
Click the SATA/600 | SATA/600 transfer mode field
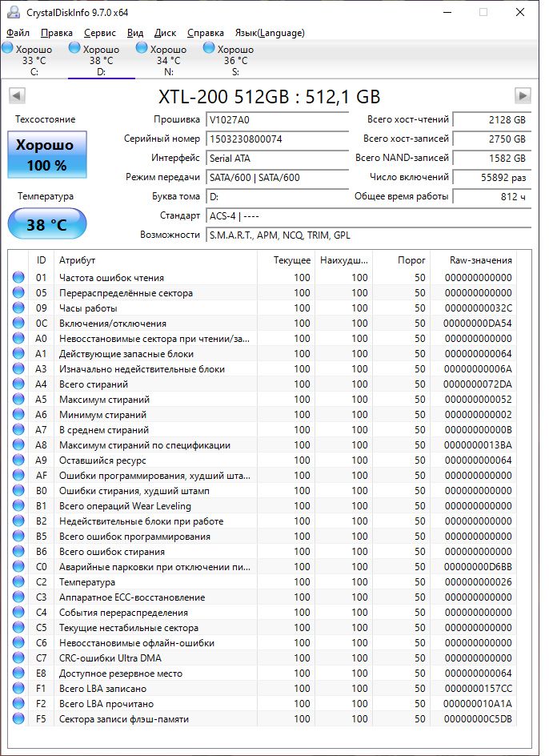[x=277, y=178]
